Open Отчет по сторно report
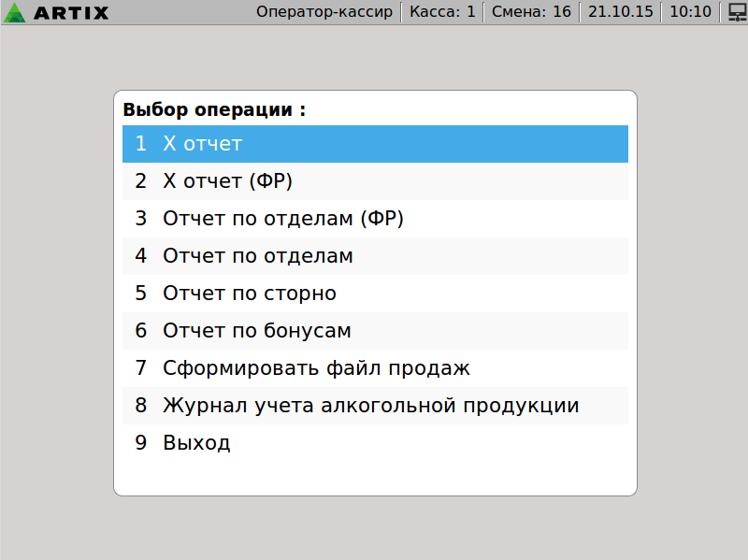The width and height of the screenshot is (748, 560). click(374, 294)
